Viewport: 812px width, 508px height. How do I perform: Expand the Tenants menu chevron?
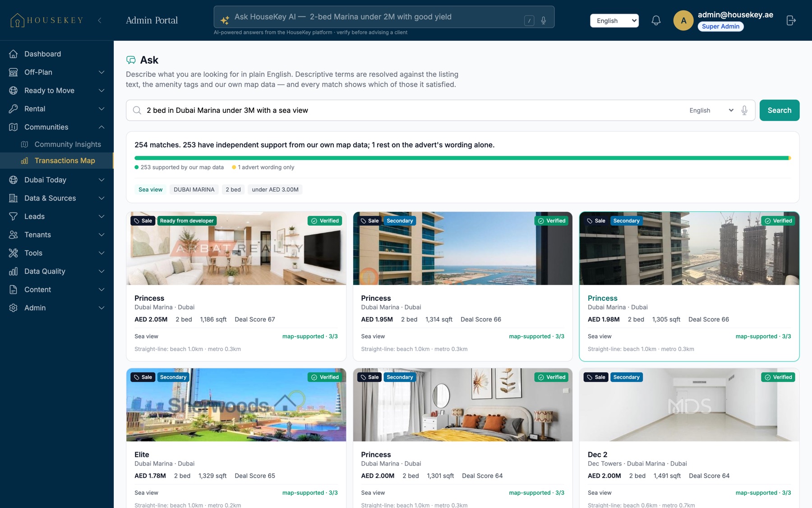coord(101,234)
